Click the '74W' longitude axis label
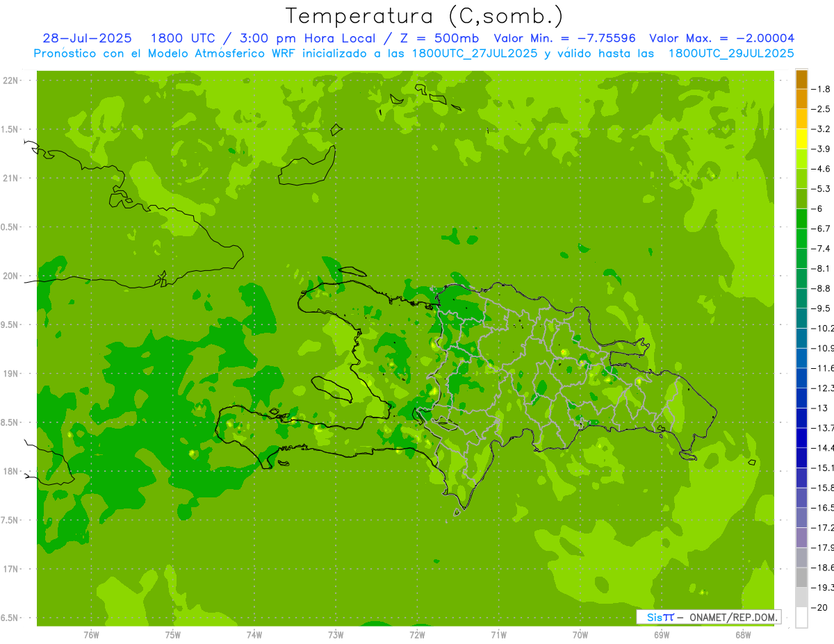Screen dimensions: 834x644 [254, 634]
